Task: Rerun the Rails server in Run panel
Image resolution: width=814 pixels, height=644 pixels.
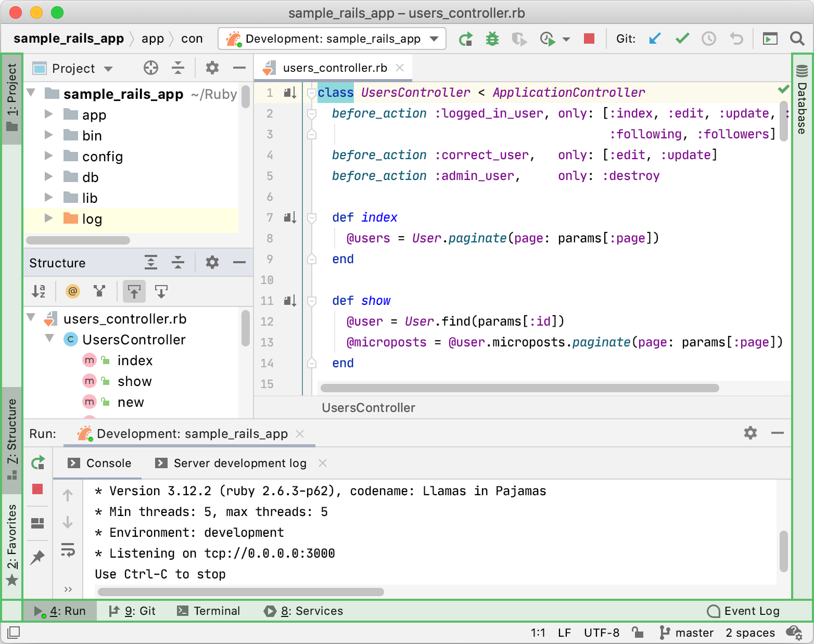Action: (38, 462)
